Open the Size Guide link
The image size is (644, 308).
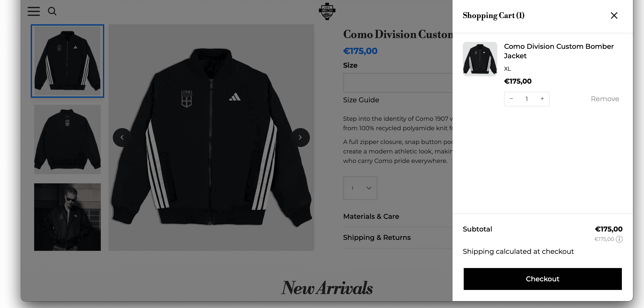(x=361, y=100)
